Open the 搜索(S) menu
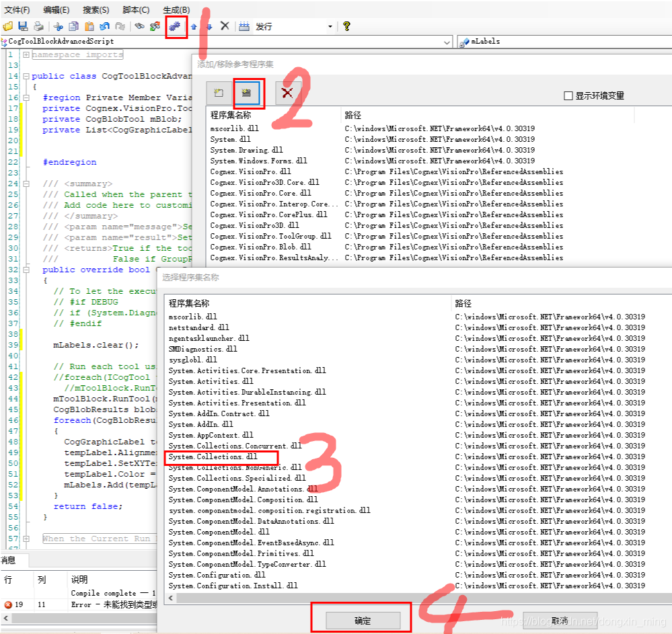The height and width of the screenshot is (634, 672). [x=96, y=10]
